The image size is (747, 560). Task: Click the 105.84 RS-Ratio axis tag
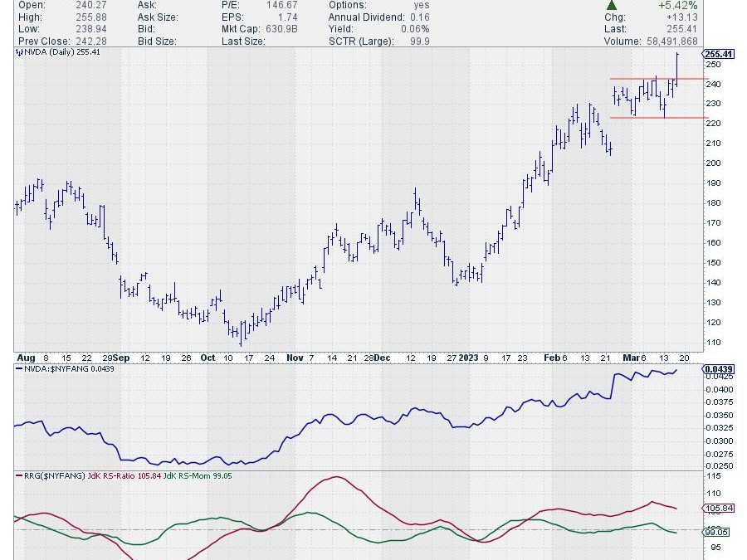(719, 508)
